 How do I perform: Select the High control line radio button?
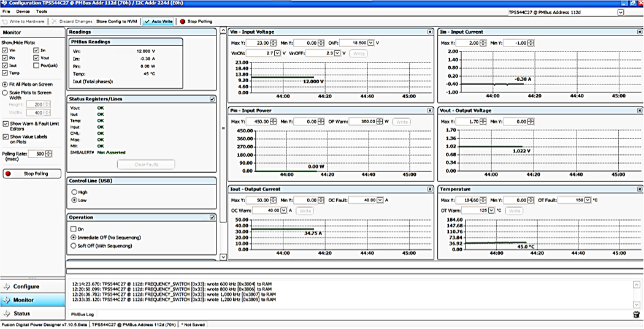tap(75, 192)
